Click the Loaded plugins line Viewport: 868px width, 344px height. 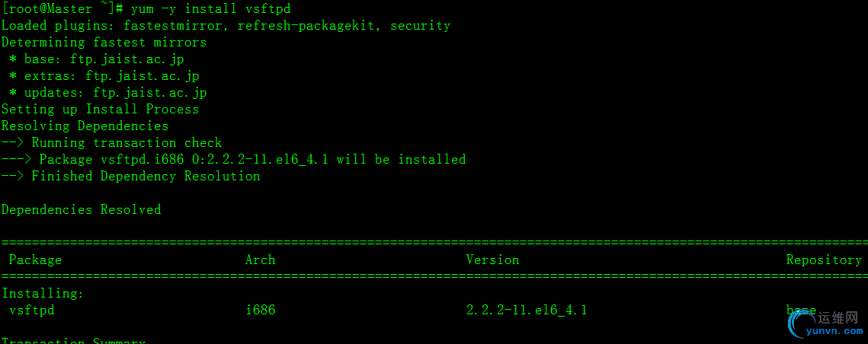click(226, 25)
